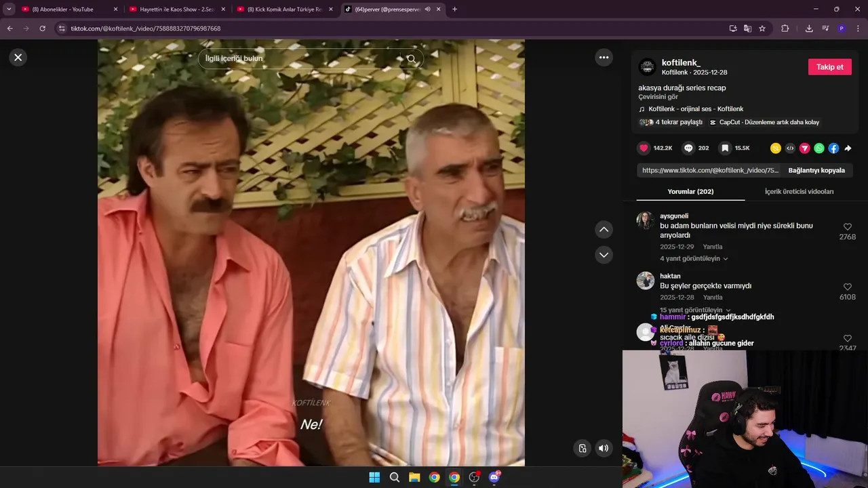Open the Chrome extensions puzzle icon
The width and height of the screenshot is (868, 488).
pos(785,28)
